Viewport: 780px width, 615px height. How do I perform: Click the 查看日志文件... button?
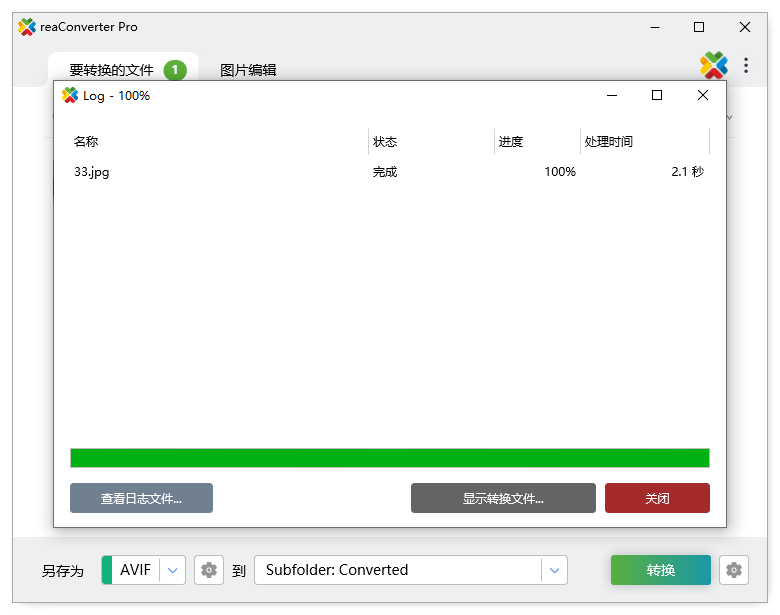(x=141, y=498)
